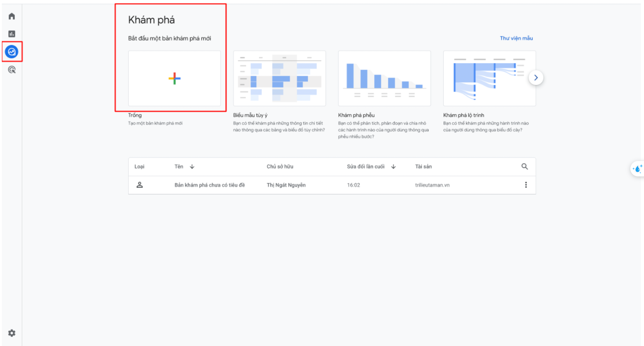Click the Khám phá page heading
Image resolution: width=644 pixels, height=346 pixels.
[151, 20]
